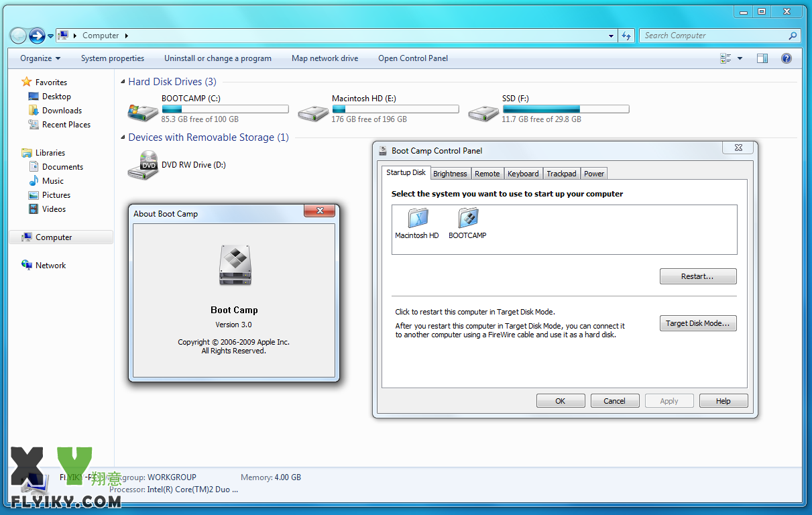Screen dimensions: 812x515
Task: Select the DVD RW Drive (D:) icon
Action: click(x=143, y=165)
